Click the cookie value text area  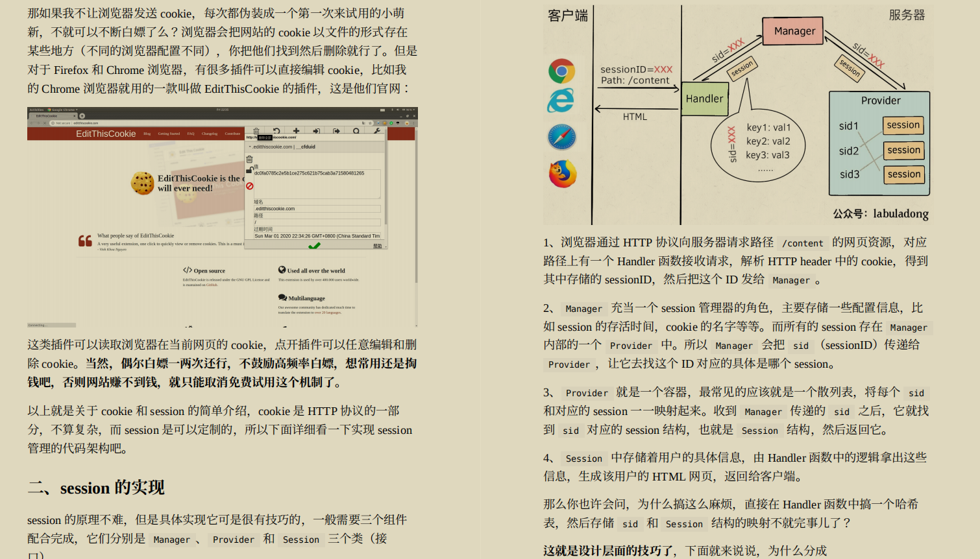[317, 184]
